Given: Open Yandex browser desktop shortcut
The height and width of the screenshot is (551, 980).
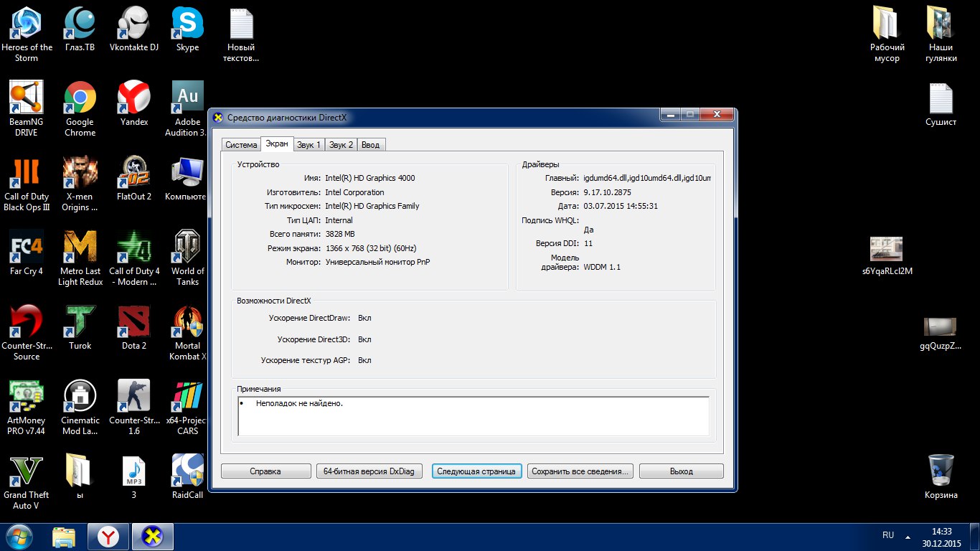Looking at the screenshot, I should pyautogui.click(x=133, y=104).
